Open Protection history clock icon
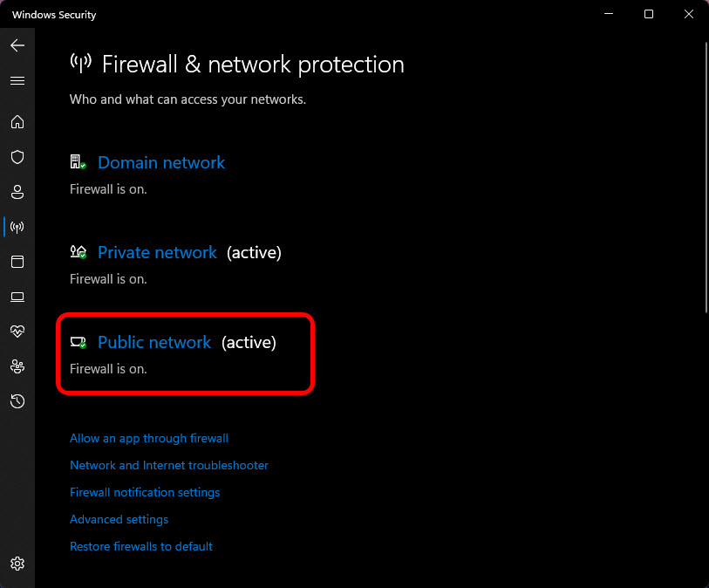This screenshot has height=588, width=709. point(17,401)
